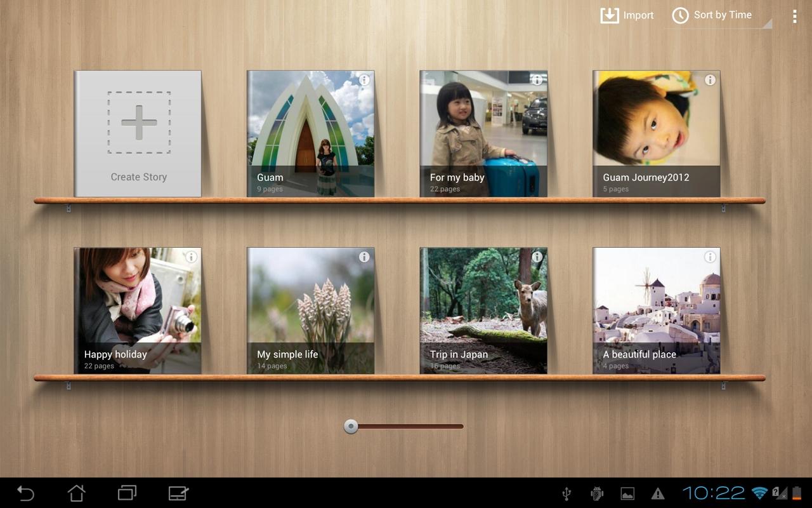Viewport: 812px width, 508px height.
Task: Open the A beautiful place story book
Action: 657,311
